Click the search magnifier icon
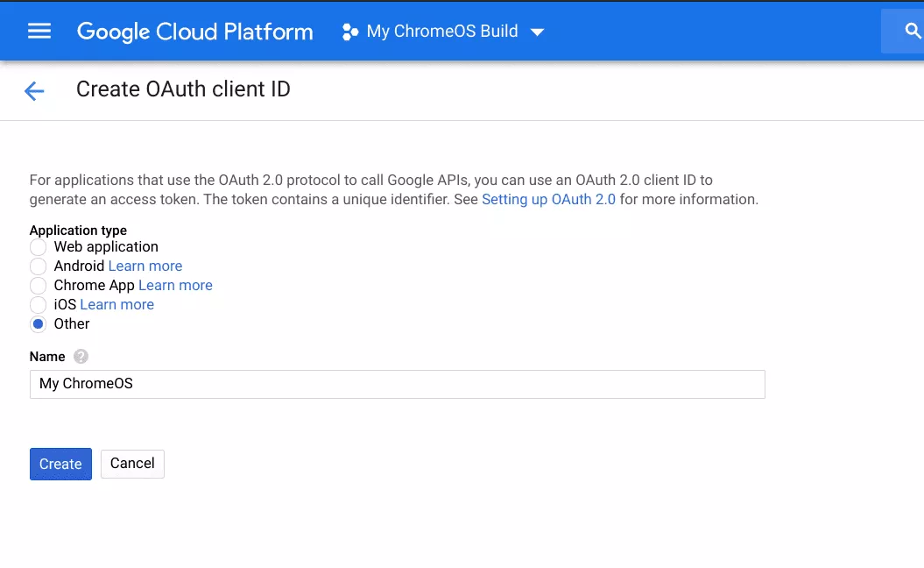The height and width of the screenshot is (568, 924). click(x=913, y=32)
